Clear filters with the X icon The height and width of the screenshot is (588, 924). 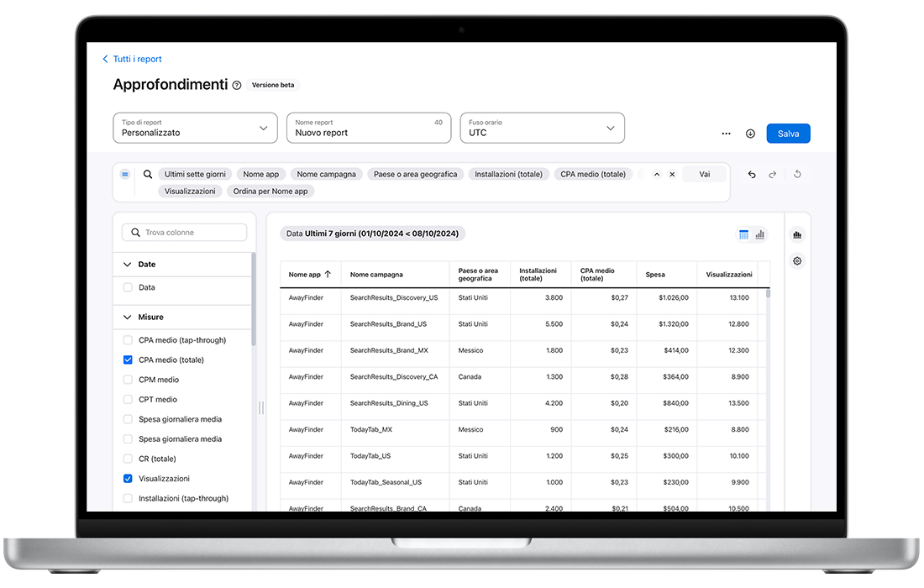(672, 175)
